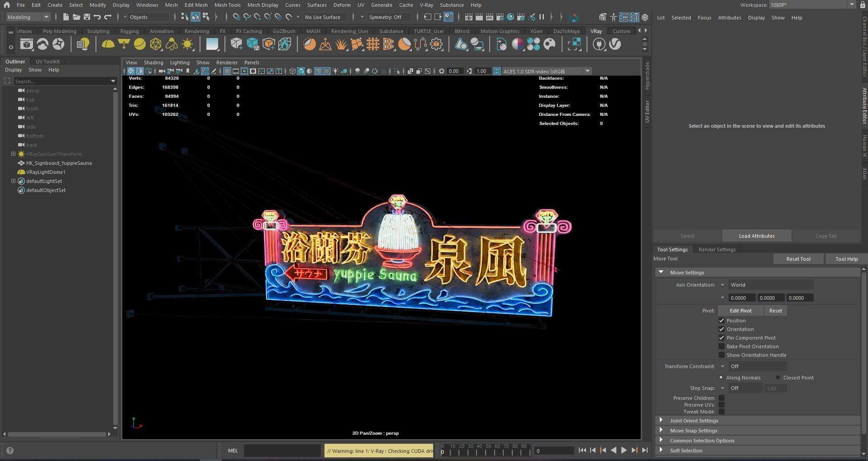Click the Outliner horizontal scrollbar
Image resolution: width=868 pixels, height=461 pixels.
click(57, 434)
